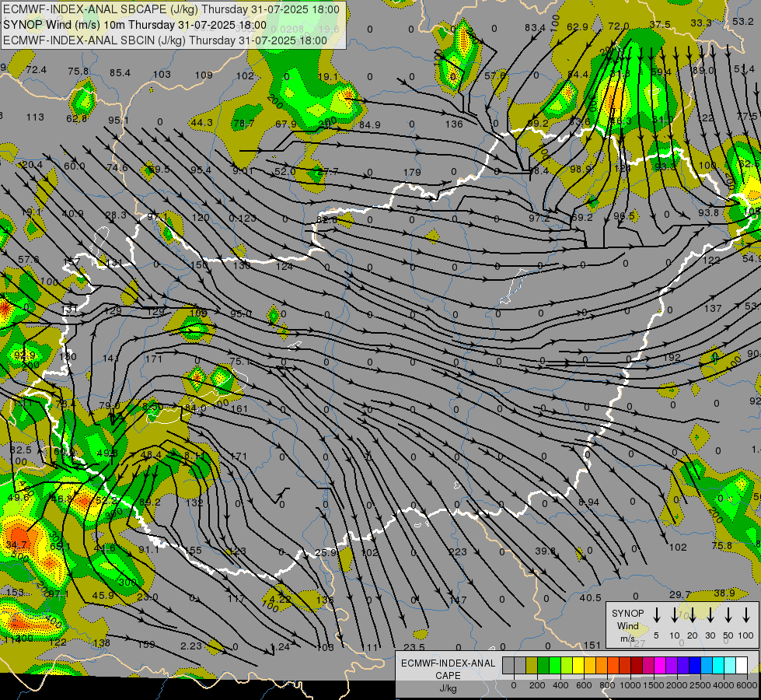Pick the bright green swatch in CAPE scale
Screen dimensions: 761x700
[x=555, y=665]
